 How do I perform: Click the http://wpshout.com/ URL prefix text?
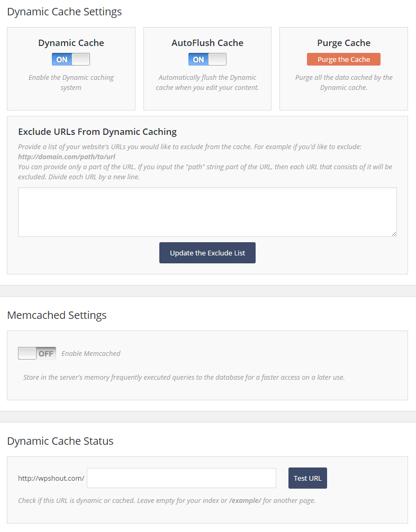51,478
